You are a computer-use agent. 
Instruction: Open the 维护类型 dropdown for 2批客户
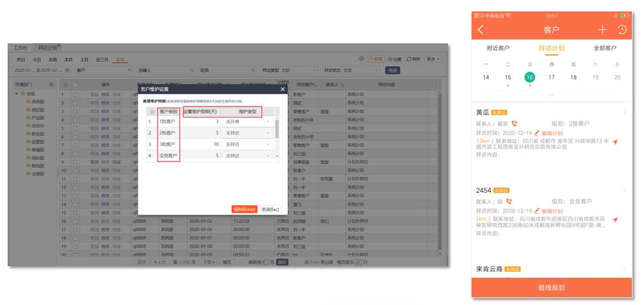[x=268, y=133]
